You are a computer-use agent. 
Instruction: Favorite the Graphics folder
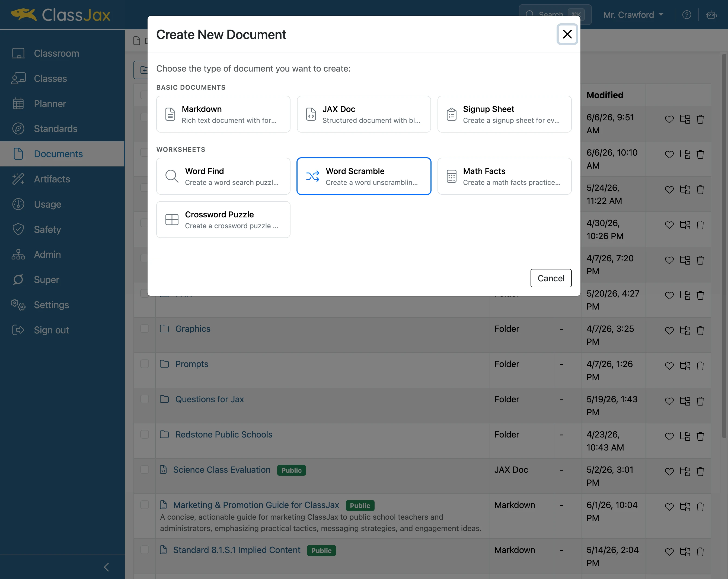point(669,331)
